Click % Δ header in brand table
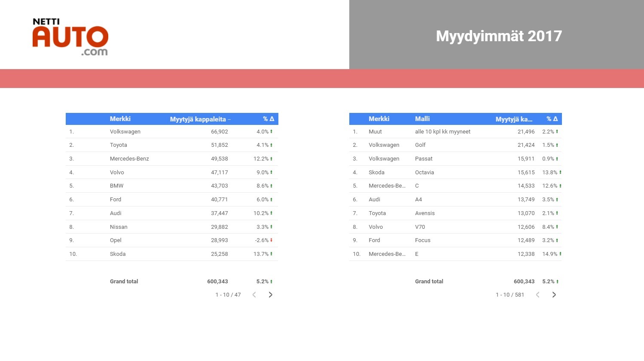This screenshot has width=644, height=361. (x=269, y=119)
